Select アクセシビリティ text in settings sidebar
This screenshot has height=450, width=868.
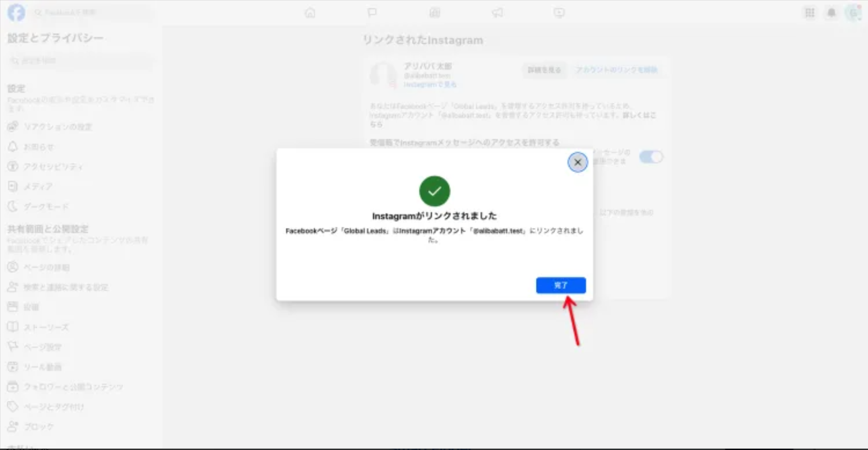53,167
